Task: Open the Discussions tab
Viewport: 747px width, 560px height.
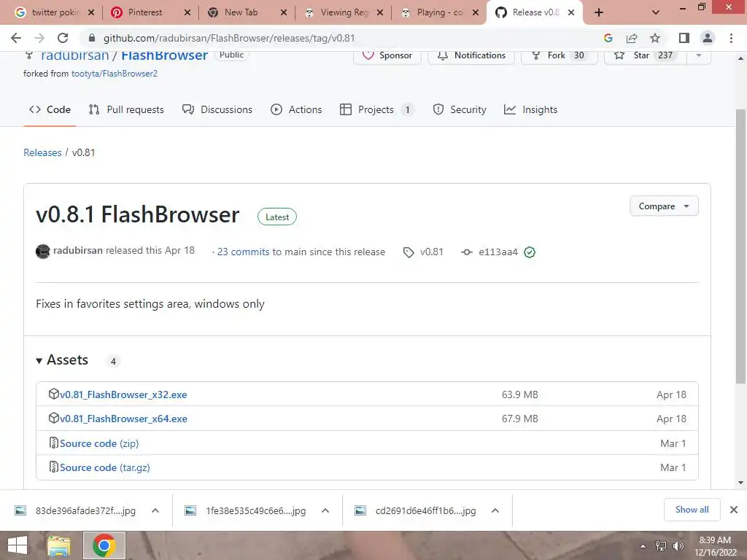Action: (x=217, y=109)
